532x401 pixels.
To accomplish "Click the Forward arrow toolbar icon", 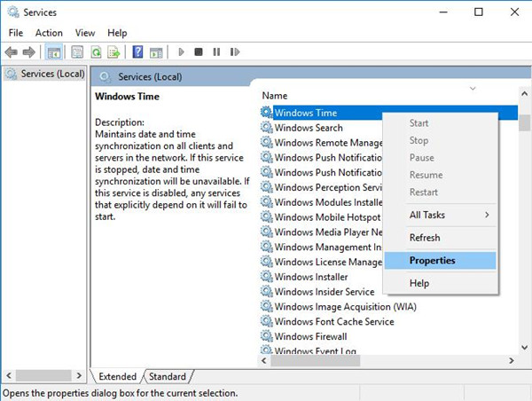I will pyautogui.click(x=29, y=52).
